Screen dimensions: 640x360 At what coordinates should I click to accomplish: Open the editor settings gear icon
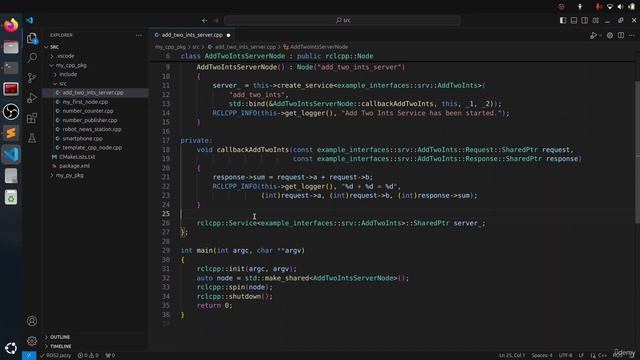point(610,36)
